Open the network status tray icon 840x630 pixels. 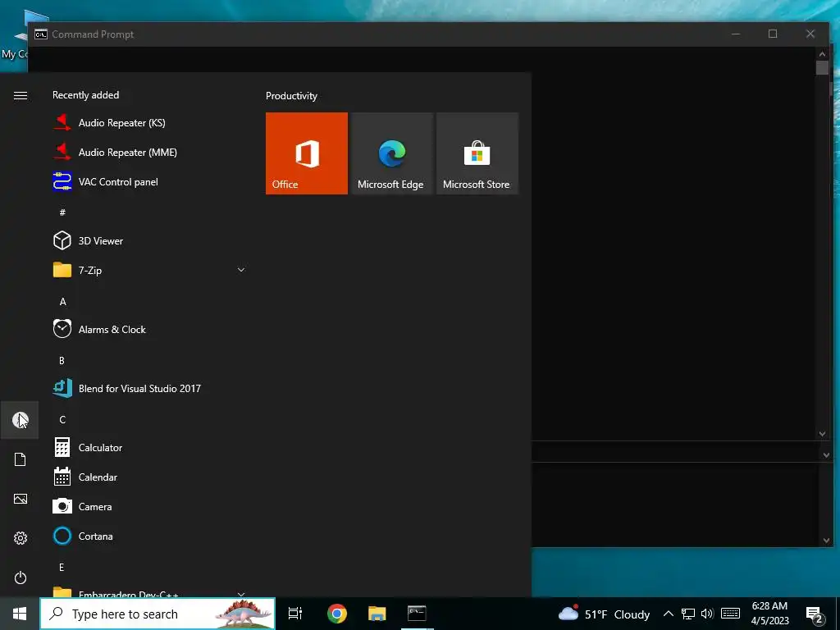tap(688, 614)
